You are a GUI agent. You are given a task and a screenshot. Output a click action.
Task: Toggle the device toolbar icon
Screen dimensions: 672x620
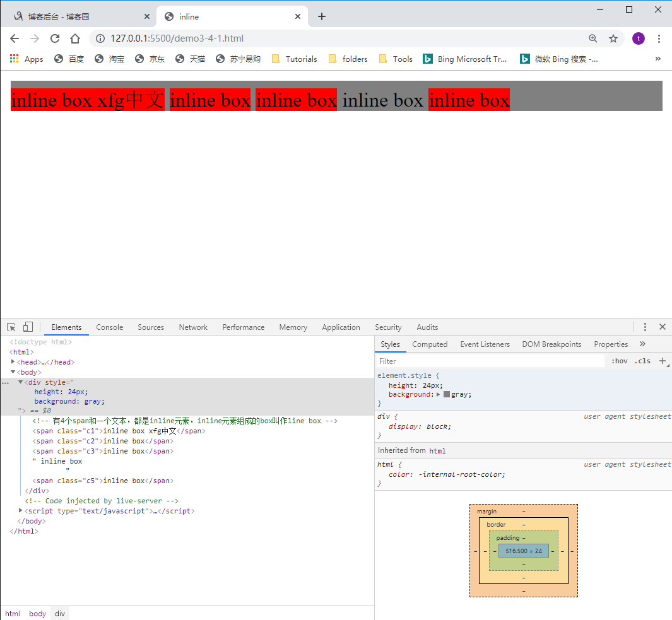[28, 327]
